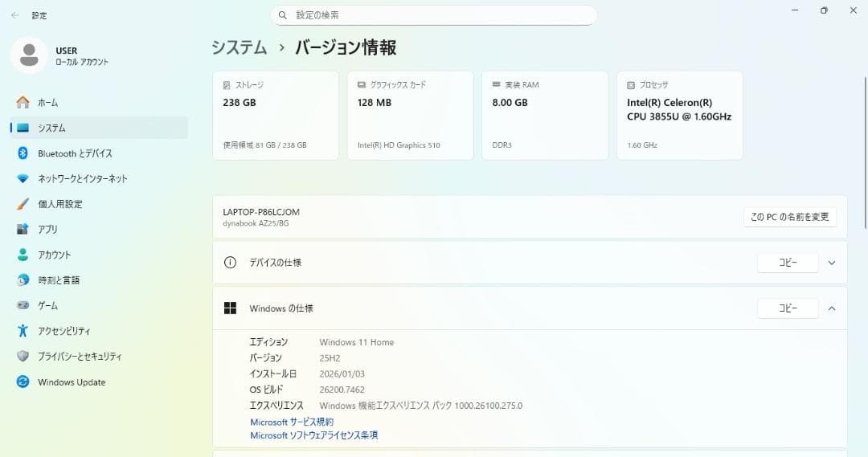Open Privacy and security shield icon
This screenshot has width=868, height=457.
click(x=23, y=357)
